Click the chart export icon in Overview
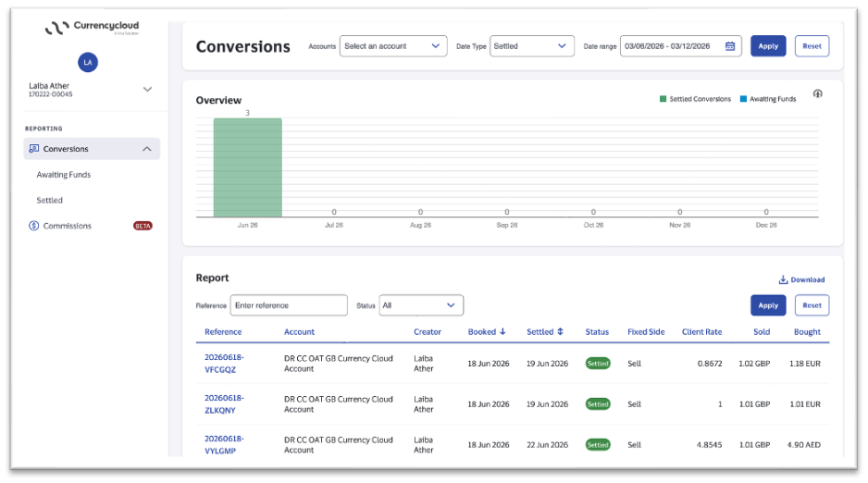Image resolution: width=868 pixels, height=483 pixels. (x=818, y=93)
